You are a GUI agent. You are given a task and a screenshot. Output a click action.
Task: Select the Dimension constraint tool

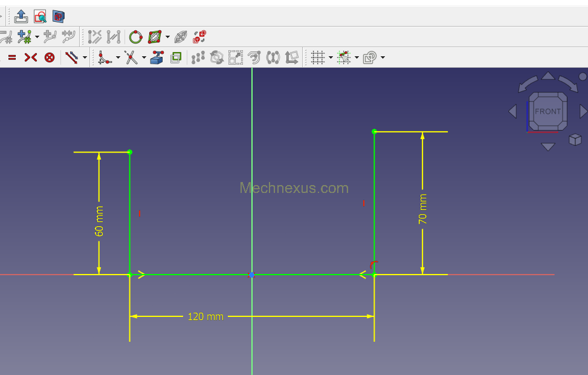point(72,57)
